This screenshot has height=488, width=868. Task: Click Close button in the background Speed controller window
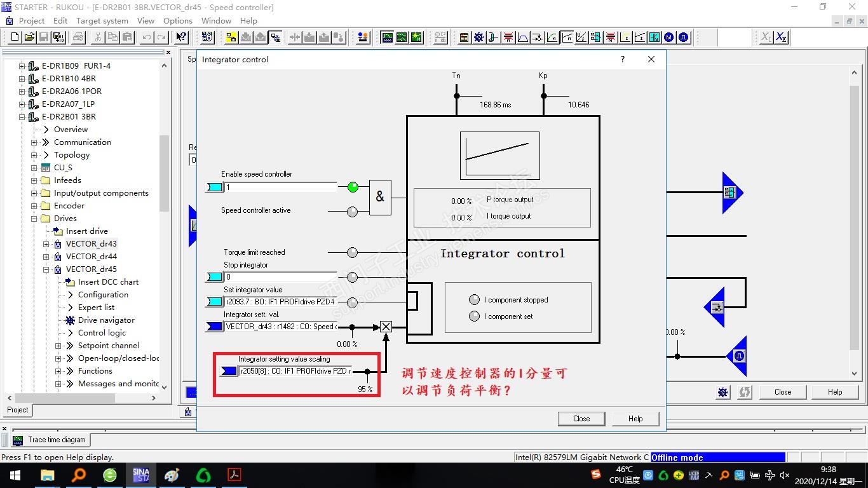(783, 392)
